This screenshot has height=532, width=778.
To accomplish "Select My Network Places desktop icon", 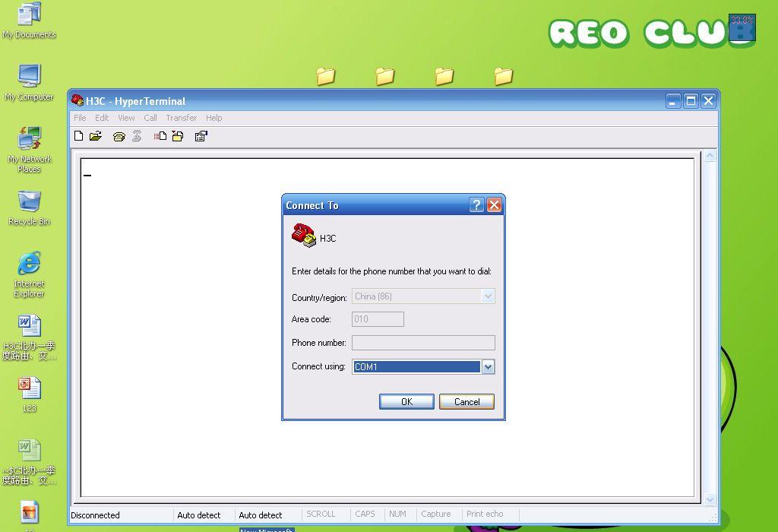I will click(29, 150).
